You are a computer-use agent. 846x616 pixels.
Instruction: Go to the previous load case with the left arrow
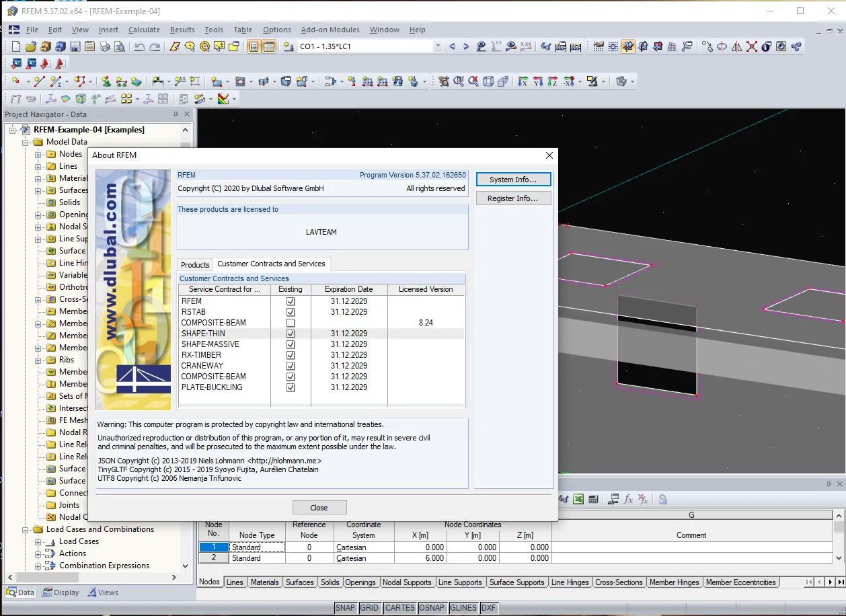452,46
